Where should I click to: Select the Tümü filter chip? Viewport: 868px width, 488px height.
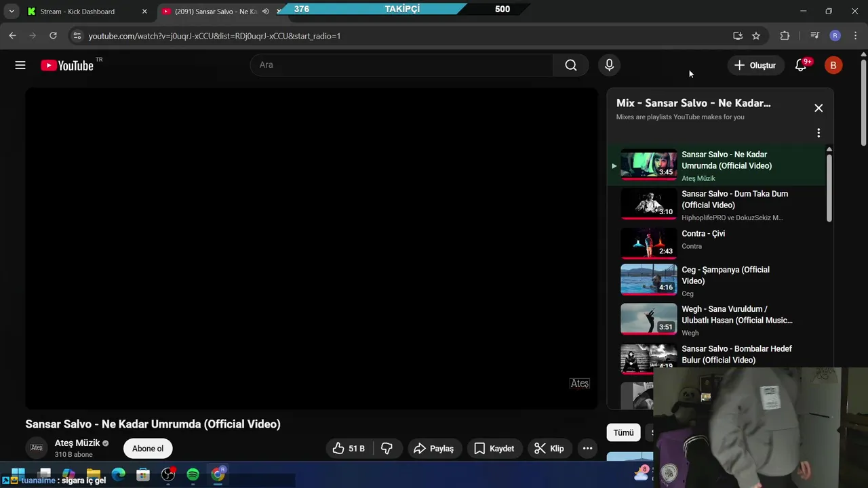(x=623, y=432)
